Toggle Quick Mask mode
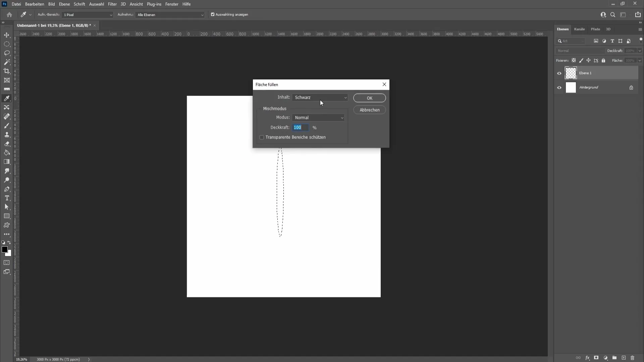 coord(7,263)
